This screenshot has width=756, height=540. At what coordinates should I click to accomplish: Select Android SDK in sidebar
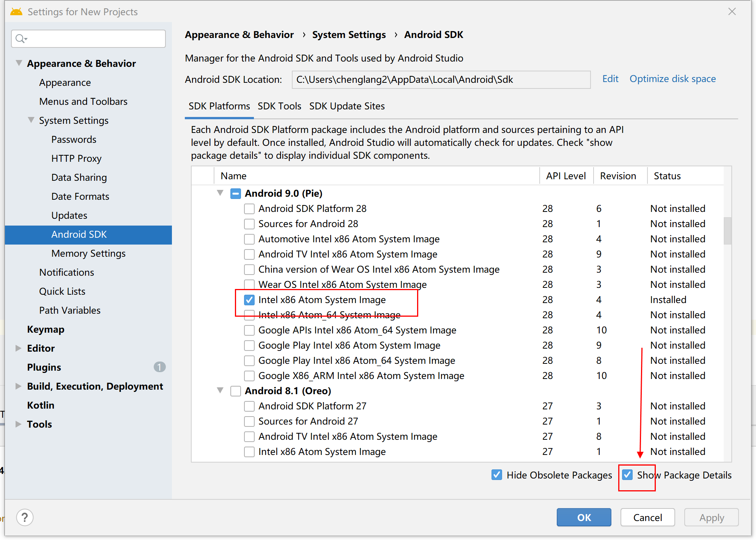88,235
